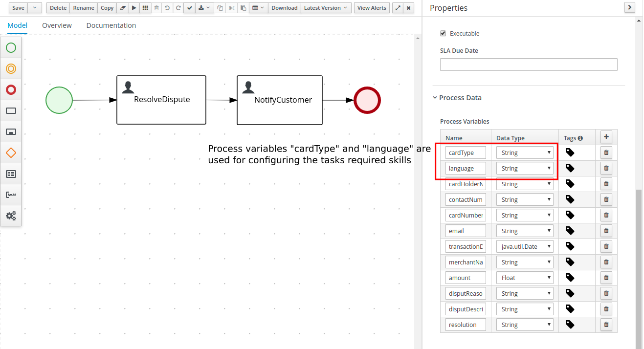The height and width of the screenshot is (349, 644).
Task: Open Data Type dropdown for transactionDate
Action: (525, 246)
